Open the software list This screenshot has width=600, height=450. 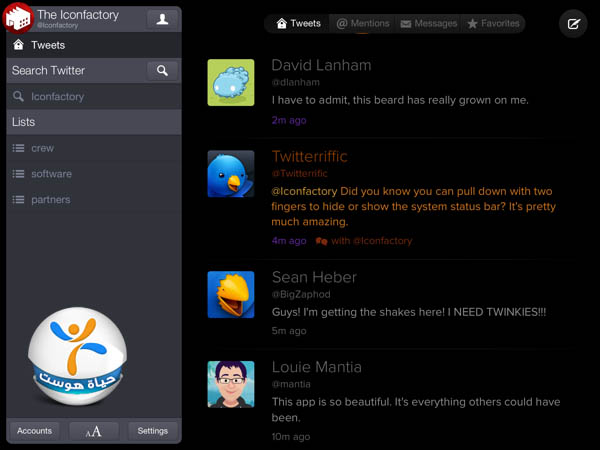[x=94, y=174]
